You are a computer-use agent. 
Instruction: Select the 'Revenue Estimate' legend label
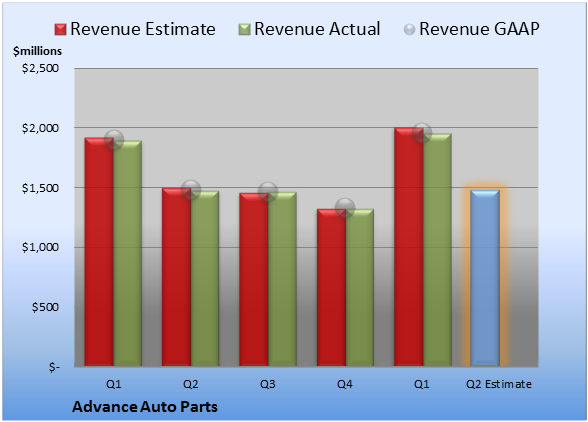[143, 29]
